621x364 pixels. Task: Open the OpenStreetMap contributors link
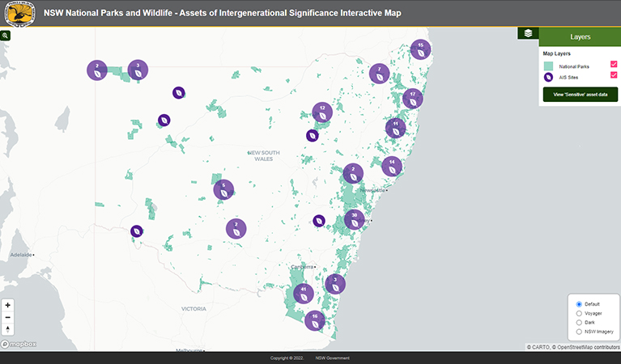586,347
